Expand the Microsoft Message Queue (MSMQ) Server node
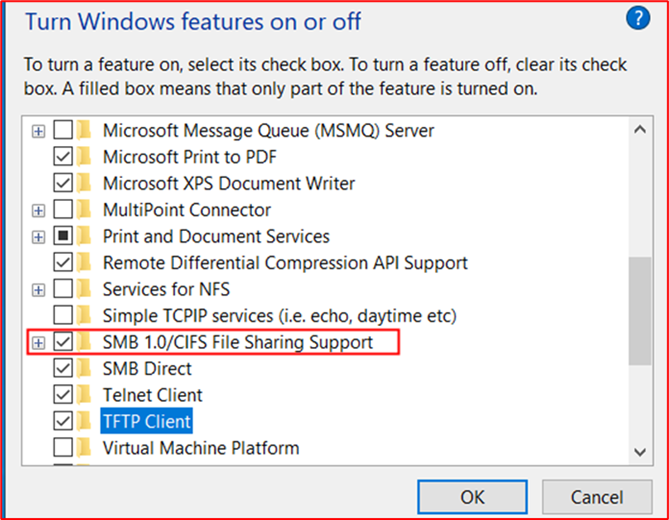The image size is (669, 520). click(39, 131)
